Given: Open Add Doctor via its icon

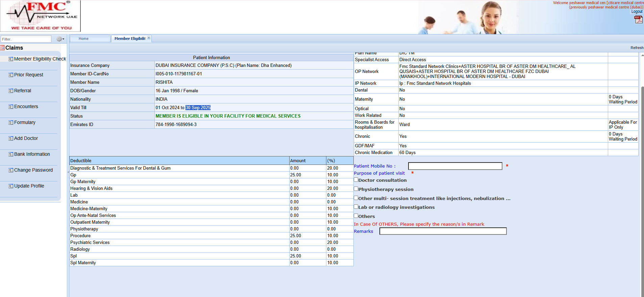Looking at the screenshot, I should (11, 139).
